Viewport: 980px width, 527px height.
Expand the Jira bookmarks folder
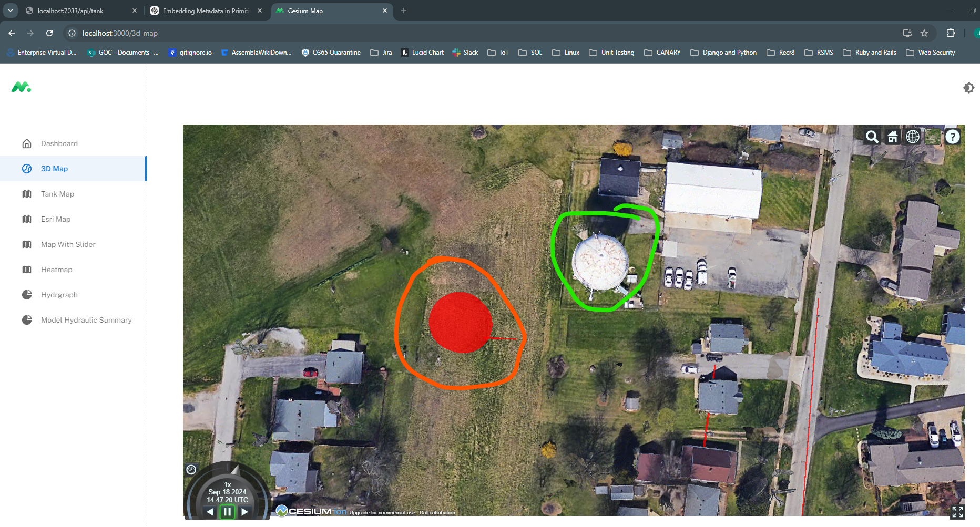pyautogui.click(x=381, y=53)
